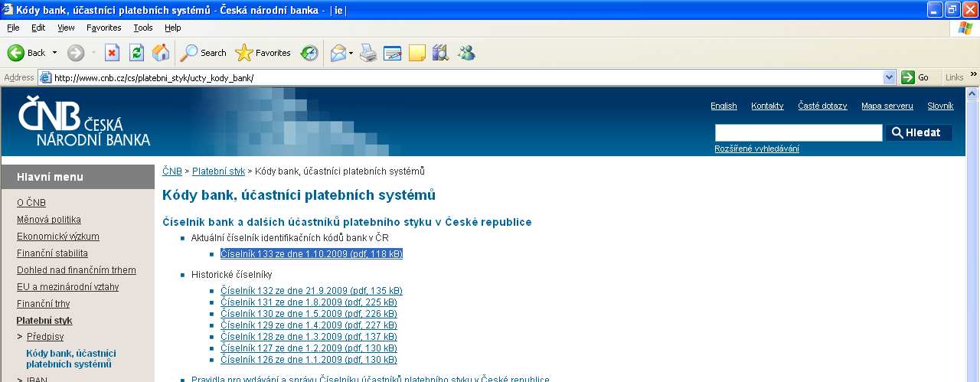Screen dimensions: 980x382
Task: Click the Edit page toolbar icon
Action: point(393,53)
